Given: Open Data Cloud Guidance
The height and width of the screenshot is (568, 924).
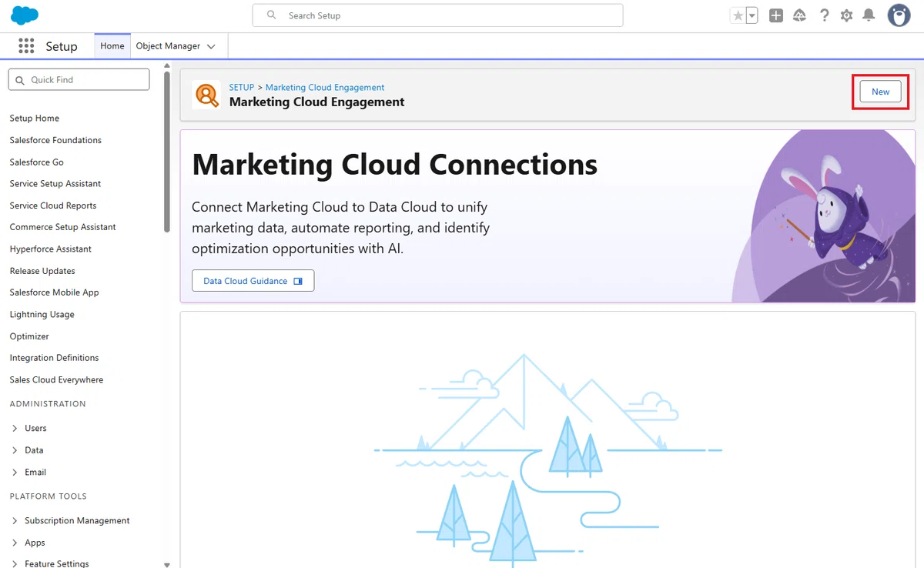Looking at the screenshot, I should click(x=253, y=281).
